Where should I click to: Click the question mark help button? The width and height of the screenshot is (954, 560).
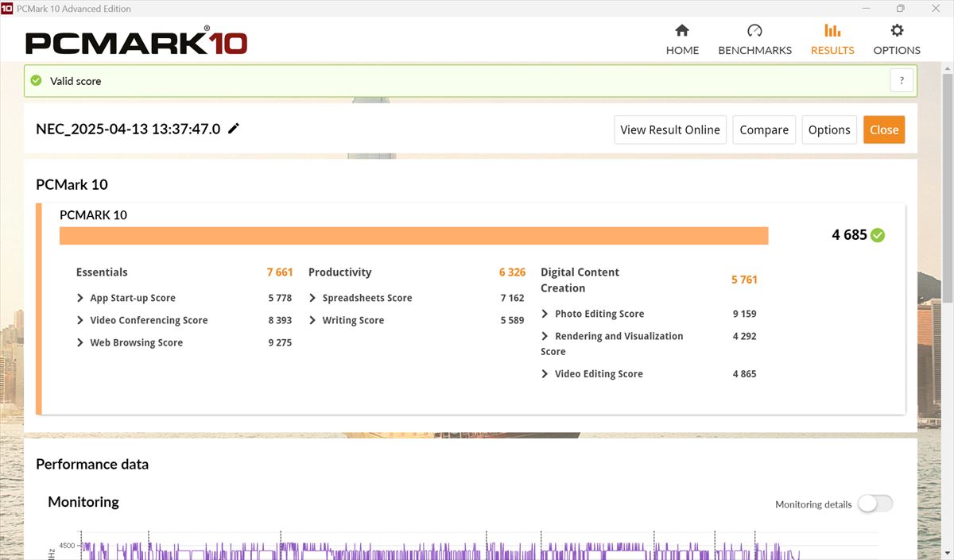[x=902, y=80]
